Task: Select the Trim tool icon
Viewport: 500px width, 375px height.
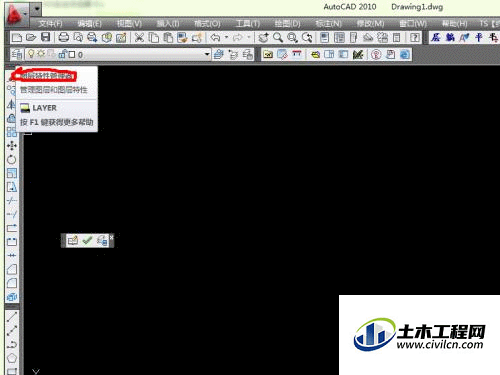Action: 12,201
